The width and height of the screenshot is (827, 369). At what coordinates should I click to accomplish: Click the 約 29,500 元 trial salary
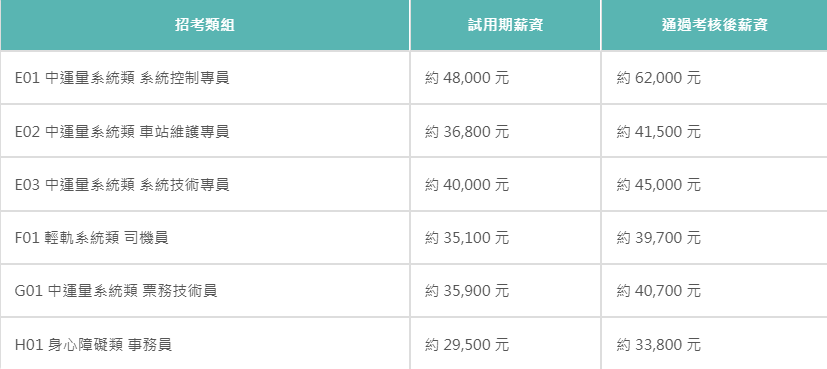point(467,345)
